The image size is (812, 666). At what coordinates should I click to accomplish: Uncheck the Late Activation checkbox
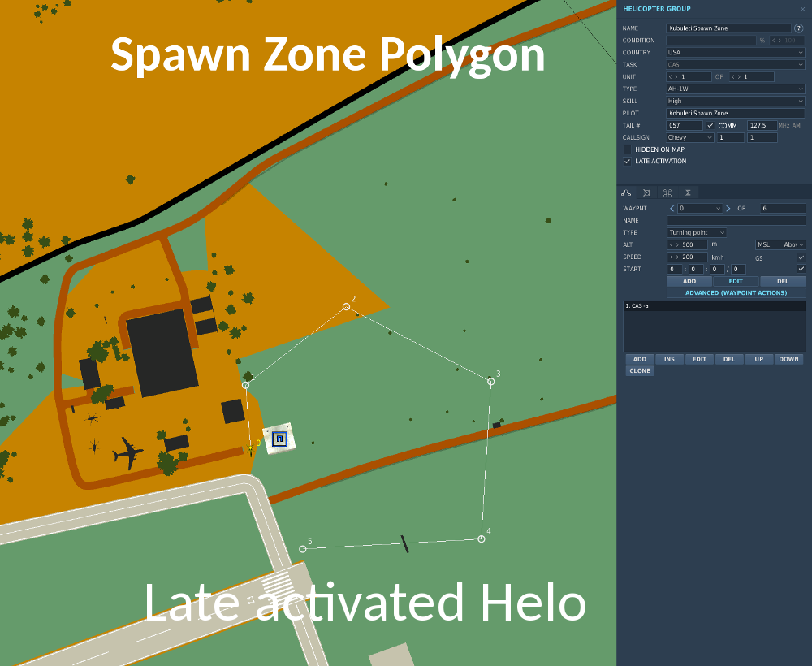(627, 162)
